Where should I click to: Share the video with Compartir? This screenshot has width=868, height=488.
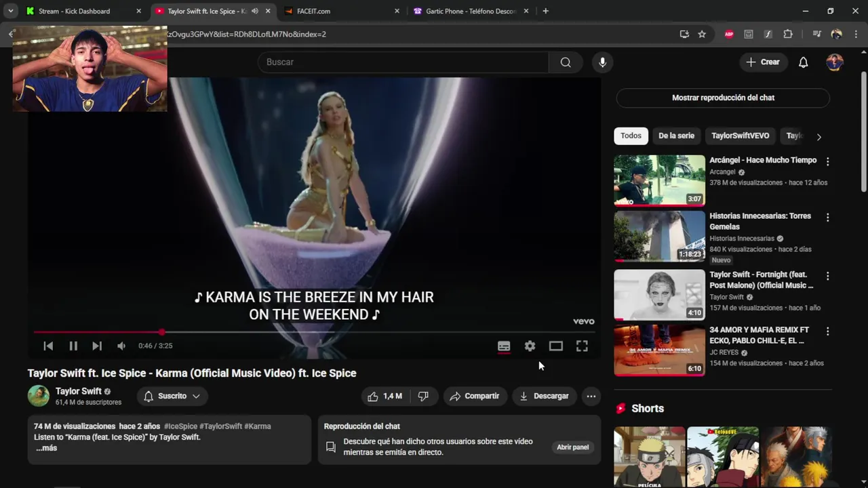coord(474,396)
